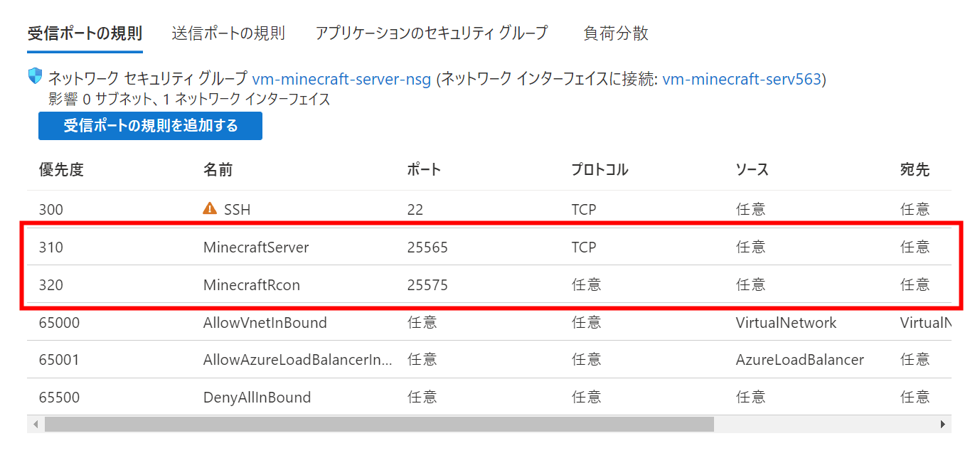Viewport: 980px width, 458px height.
Task: Open vm-minecraft-server-nsg link
Action: click(x=341, y=79)
